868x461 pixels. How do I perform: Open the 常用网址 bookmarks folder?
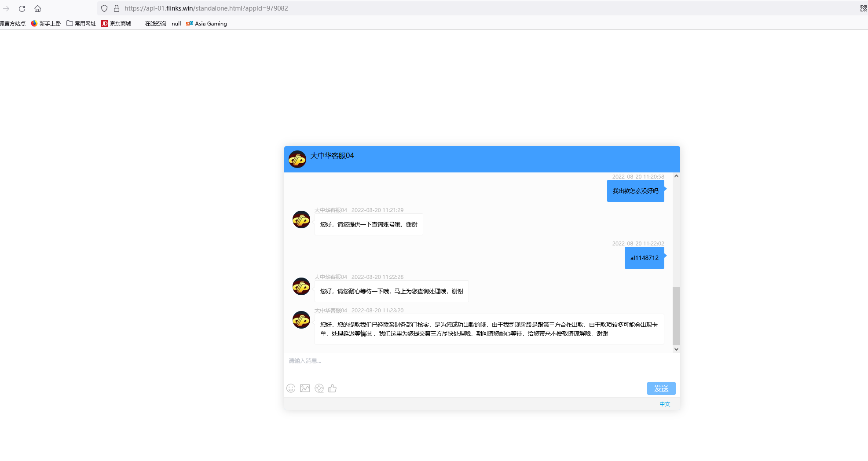(81, 24)
